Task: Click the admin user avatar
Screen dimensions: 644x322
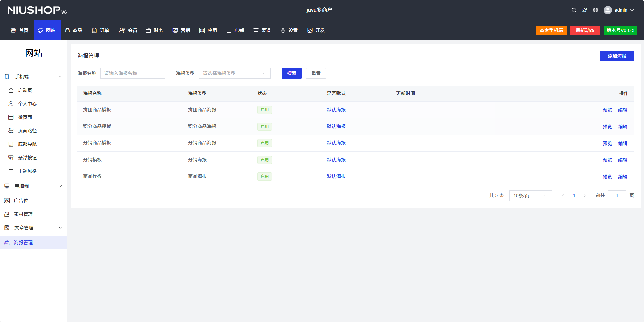Action: pyautogui.click(x=608, y=10)
